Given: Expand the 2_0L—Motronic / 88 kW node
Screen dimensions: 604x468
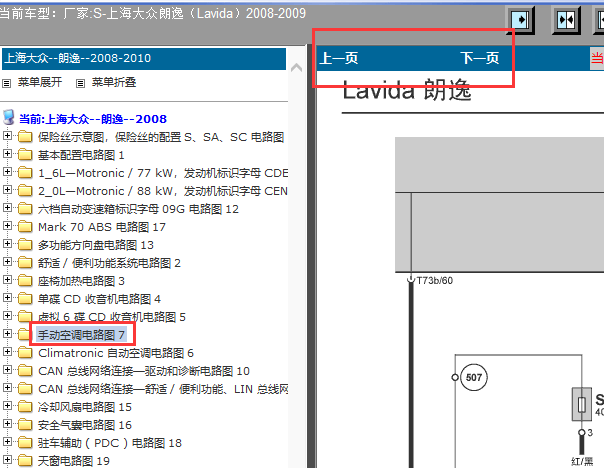Looking at the screenshot, I should coord(7,190).
